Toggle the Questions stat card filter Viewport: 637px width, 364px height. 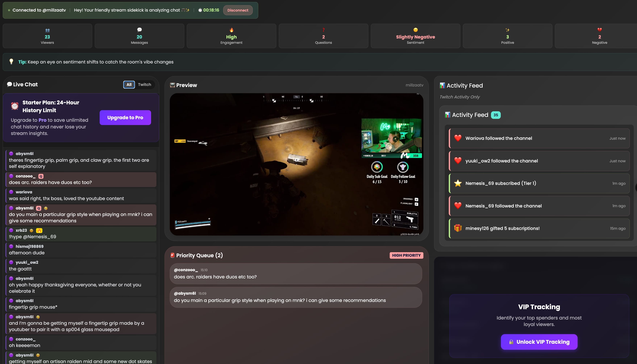(x=323, y=36)
